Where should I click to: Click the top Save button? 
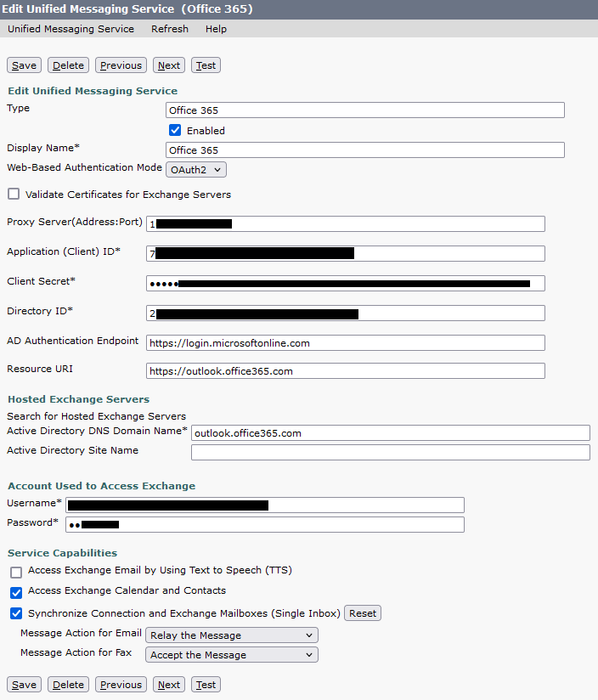[24, 65]
